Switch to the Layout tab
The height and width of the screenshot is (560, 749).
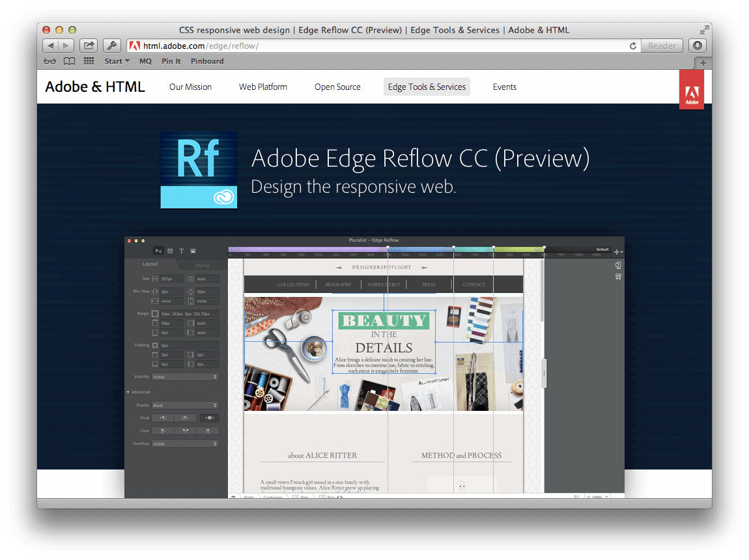[150, 264]
